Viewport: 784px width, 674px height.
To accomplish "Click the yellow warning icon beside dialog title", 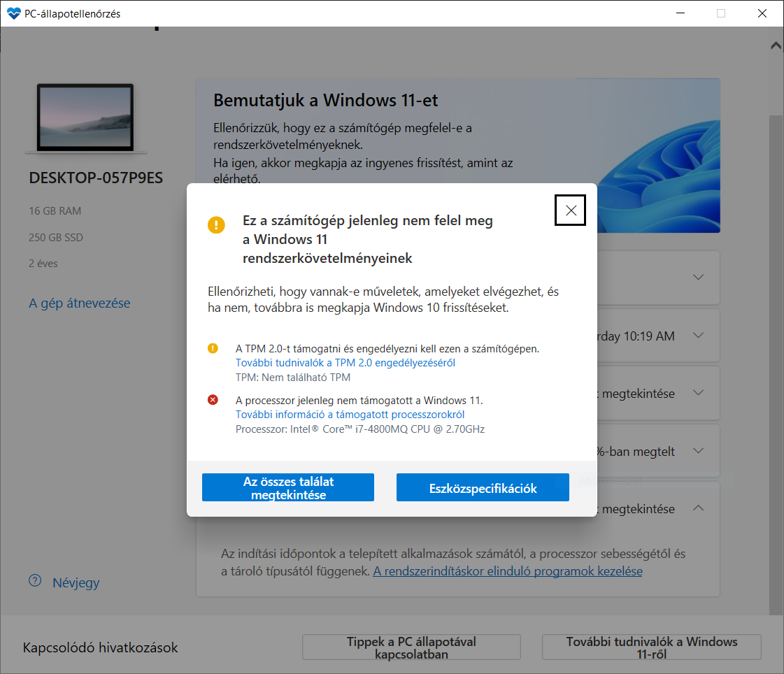I will tap(216, 225).
